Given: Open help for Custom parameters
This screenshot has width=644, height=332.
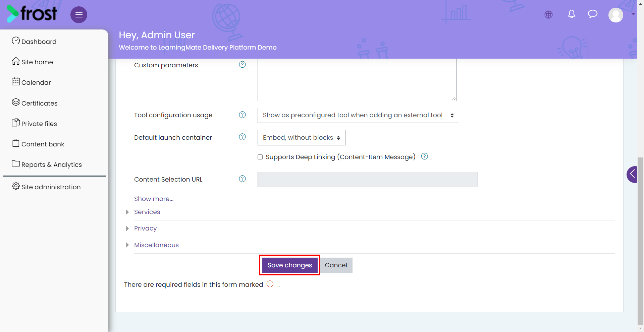Looking at the screenshot, I should coord(242,65).
